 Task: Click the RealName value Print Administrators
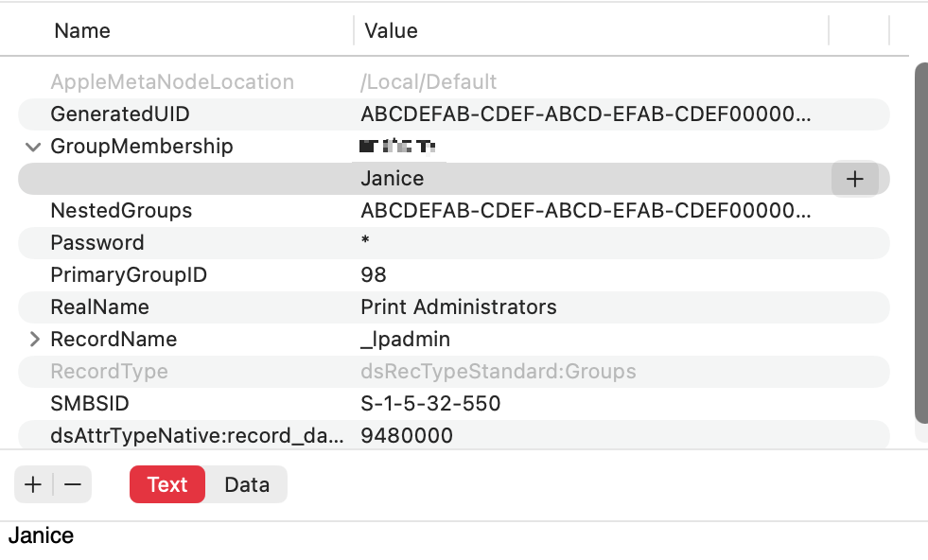point(459,307)
